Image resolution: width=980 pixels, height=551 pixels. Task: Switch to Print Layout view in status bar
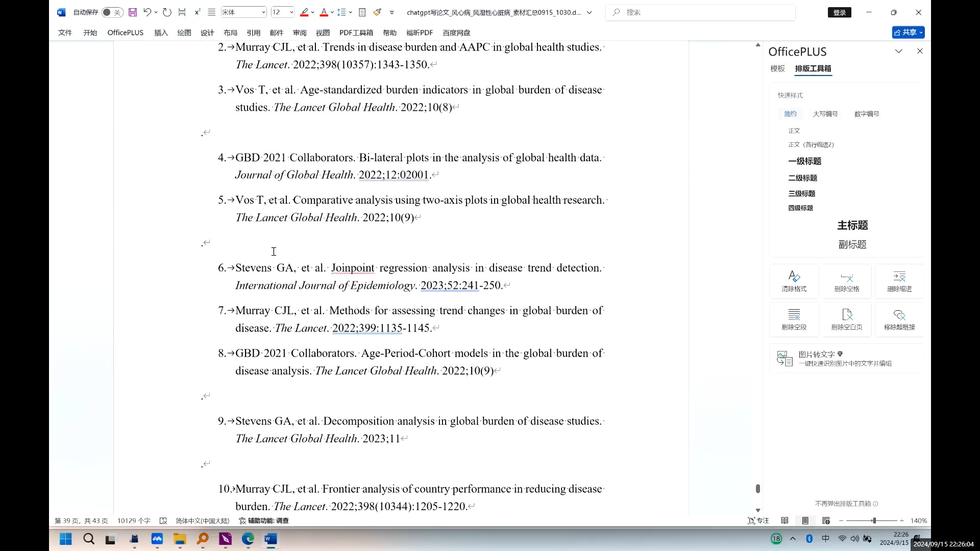pos(805,520)
